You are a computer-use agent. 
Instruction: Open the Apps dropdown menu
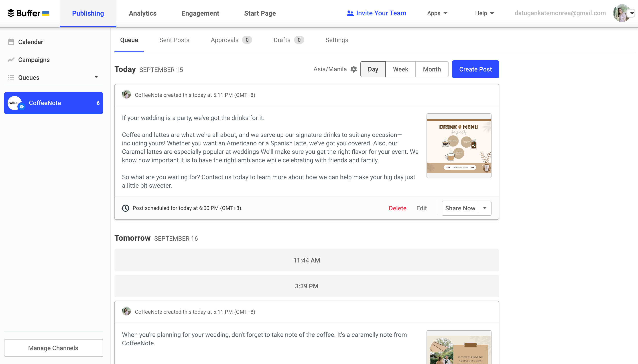tap(437, 13)
